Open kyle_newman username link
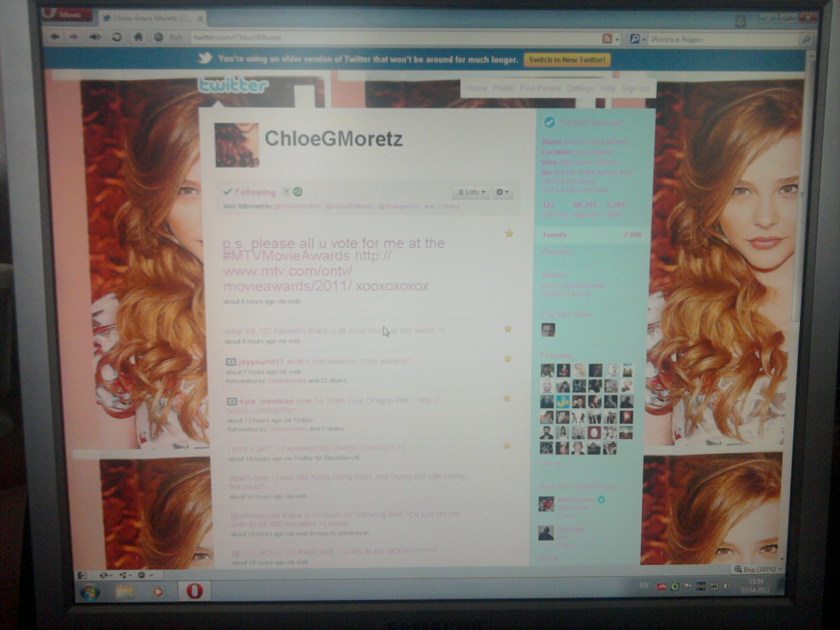This screenshot has height=630, width=840. pyautogui.click(x=267, y=401)
